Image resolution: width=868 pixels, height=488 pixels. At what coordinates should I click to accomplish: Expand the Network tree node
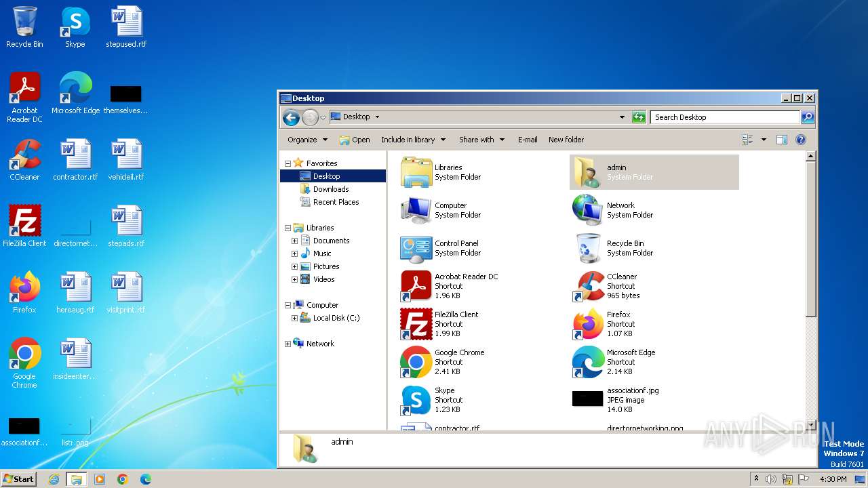(288, 344)
